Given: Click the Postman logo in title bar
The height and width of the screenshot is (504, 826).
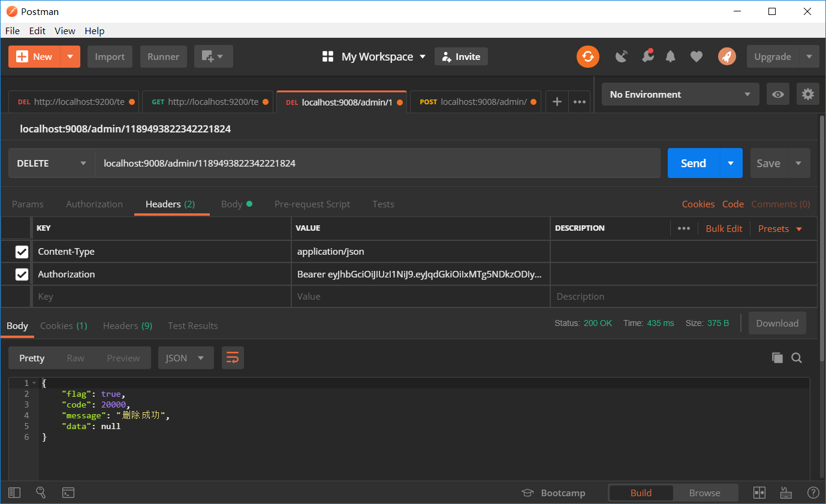Looking at the screenshot, I should pos(12,11).
